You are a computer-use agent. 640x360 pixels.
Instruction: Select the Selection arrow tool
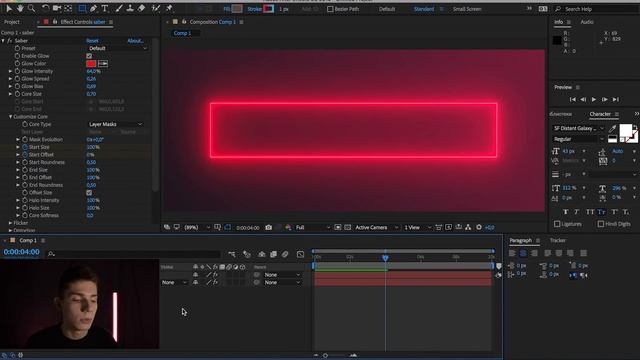9,8
